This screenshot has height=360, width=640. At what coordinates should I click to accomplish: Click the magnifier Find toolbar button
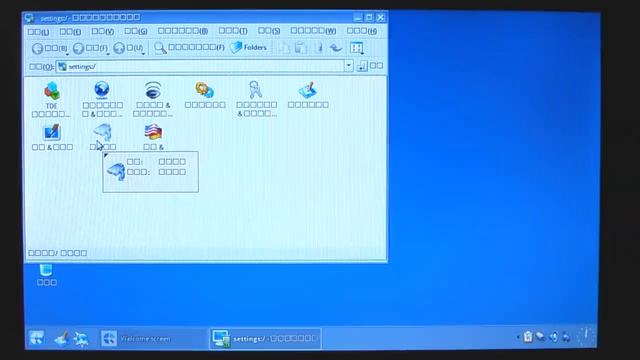[189, 48]
